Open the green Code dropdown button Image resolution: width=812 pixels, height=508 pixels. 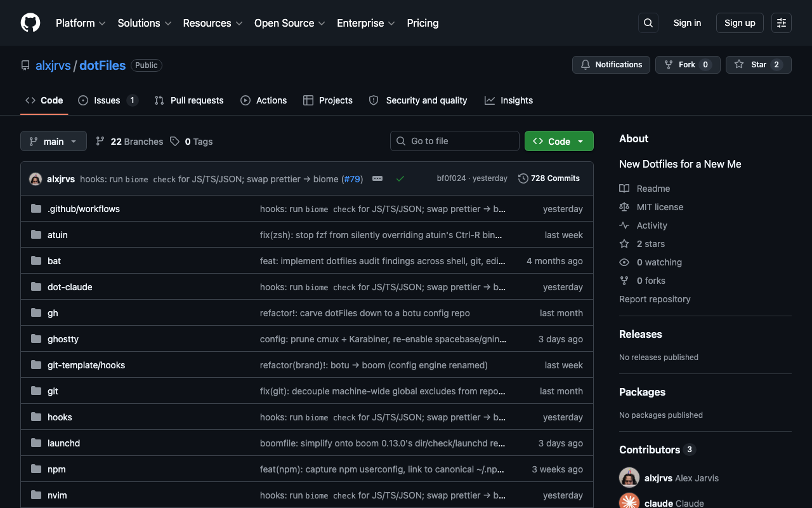pos(559,141)
